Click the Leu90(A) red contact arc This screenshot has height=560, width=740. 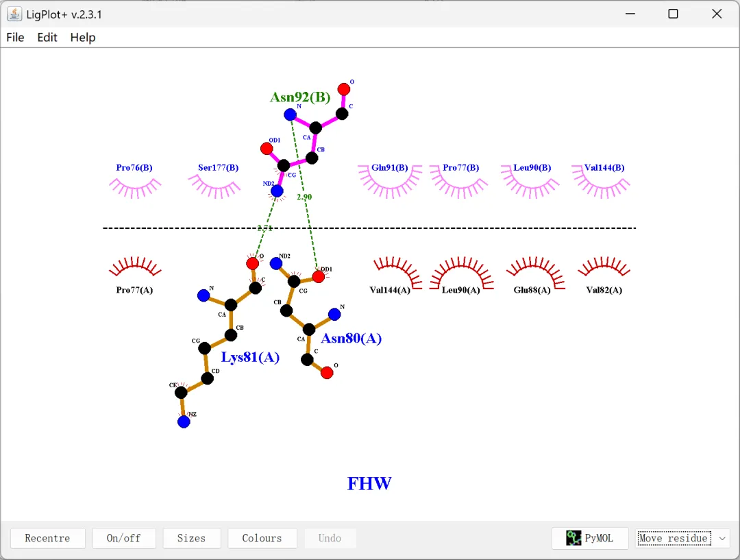pos(462,272)
